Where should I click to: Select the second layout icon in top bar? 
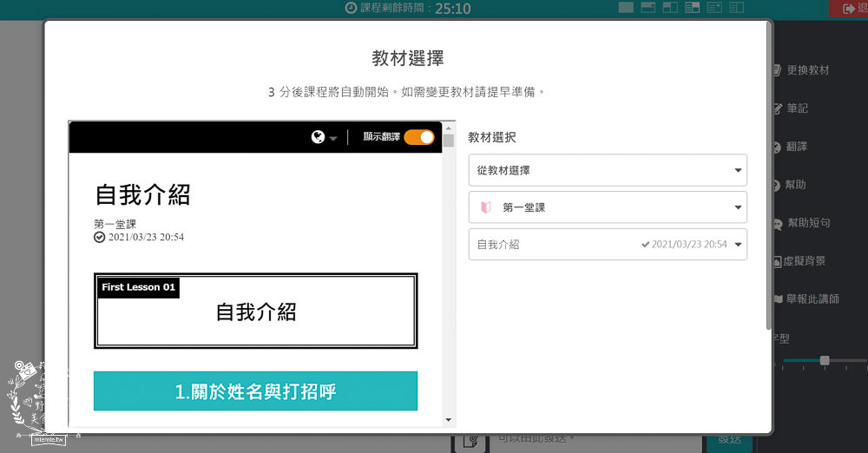point(648,7)
